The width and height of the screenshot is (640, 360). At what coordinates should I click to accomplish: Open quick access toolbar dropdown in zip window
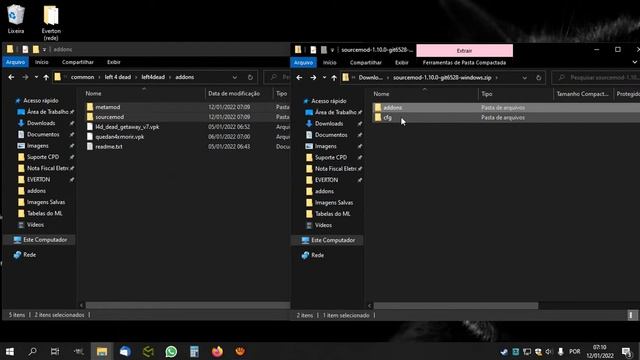click(x=333, y=50)
